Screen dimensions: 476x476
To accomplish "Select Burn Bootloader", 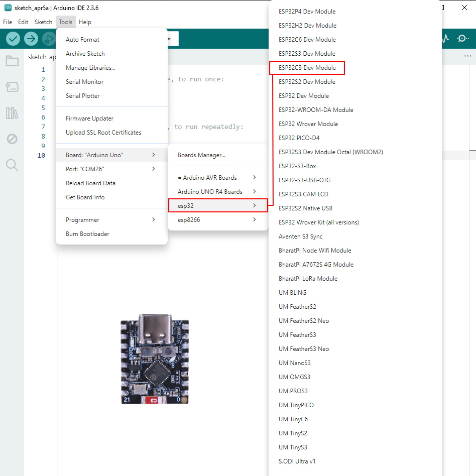I will point(111,234).
